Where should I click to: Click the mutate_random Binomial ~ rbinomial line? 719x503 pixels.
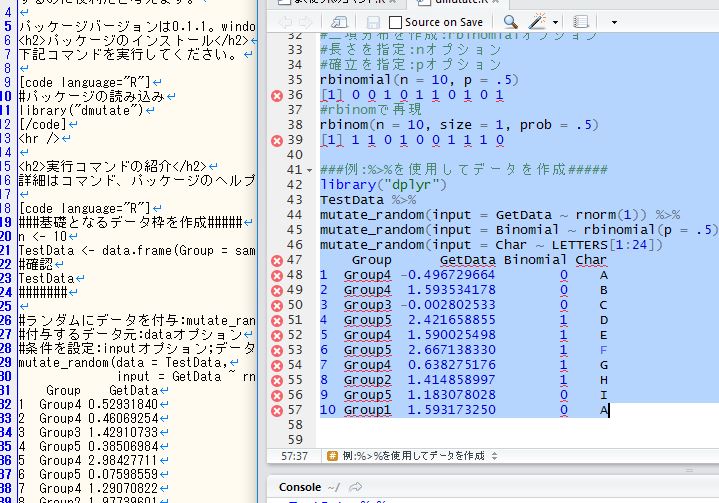point(519,230)
